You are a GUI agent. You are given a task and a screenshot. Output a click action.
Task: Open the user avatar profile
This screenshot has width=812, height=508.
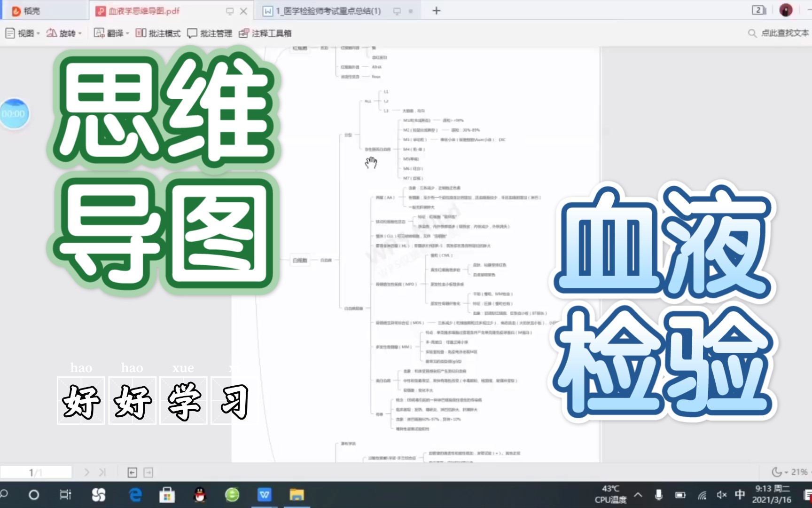786,10
